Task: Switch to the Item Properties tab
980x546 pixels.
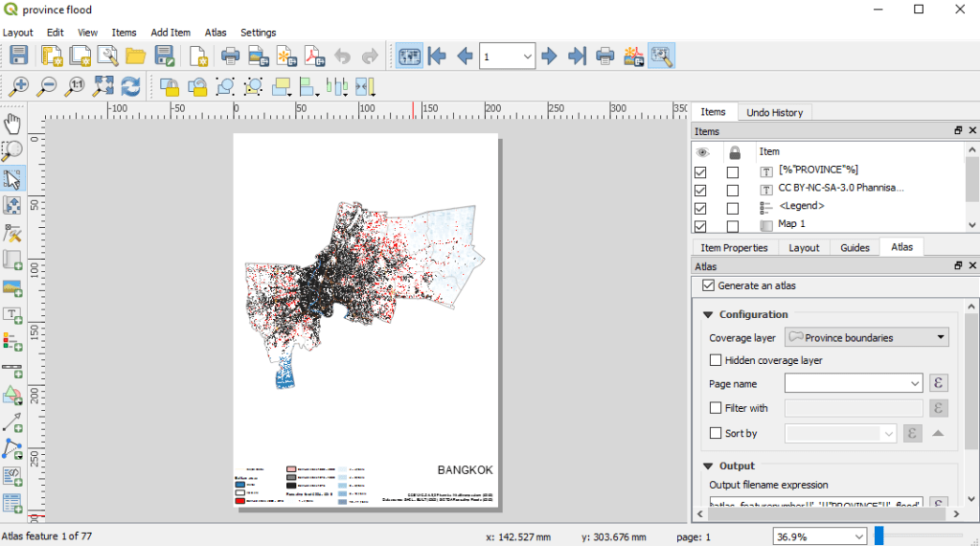Action: [733, 247]
